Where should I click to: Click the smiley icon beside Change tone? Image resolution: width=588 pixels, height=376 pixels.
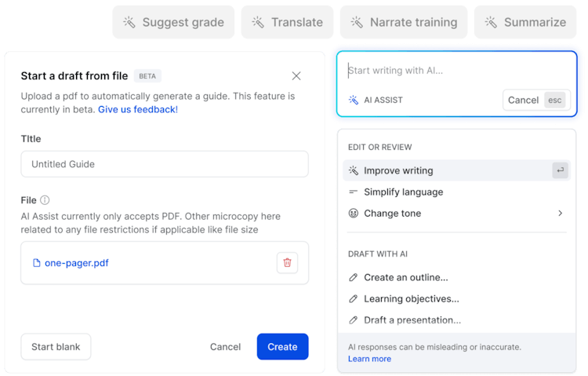point(354,214)
